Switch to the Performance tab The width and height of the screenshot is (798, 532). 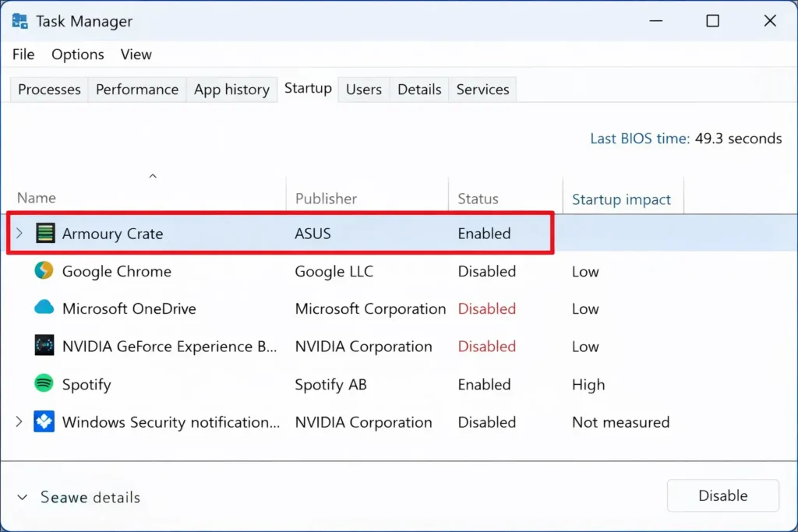coord(137,89)
